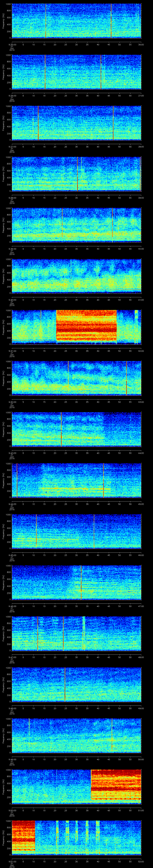Click the green column near 33s in the 9:47 spectrogram
Image resolution: width=153 pixels, height=868 pixels.
tap(84, 633)
